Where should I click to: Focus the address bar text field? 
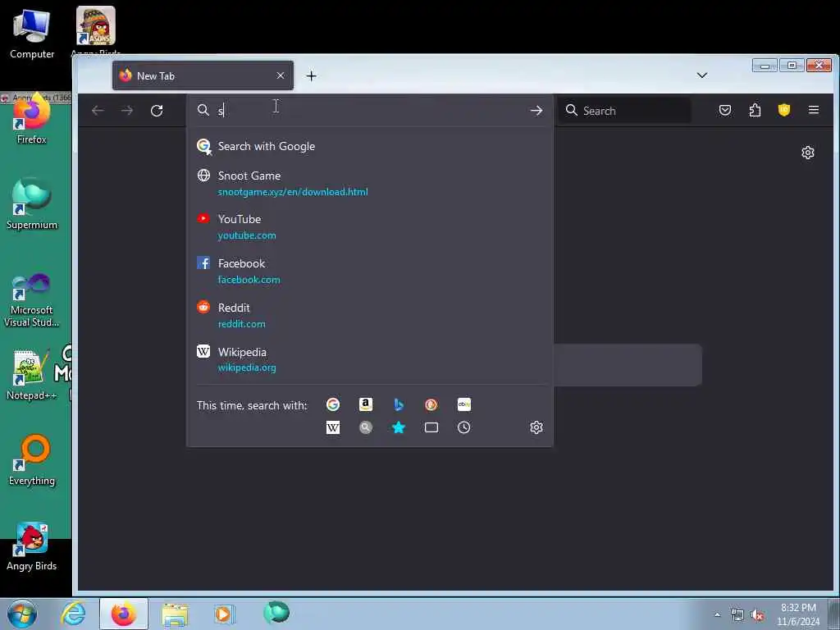tap(370, 111)
